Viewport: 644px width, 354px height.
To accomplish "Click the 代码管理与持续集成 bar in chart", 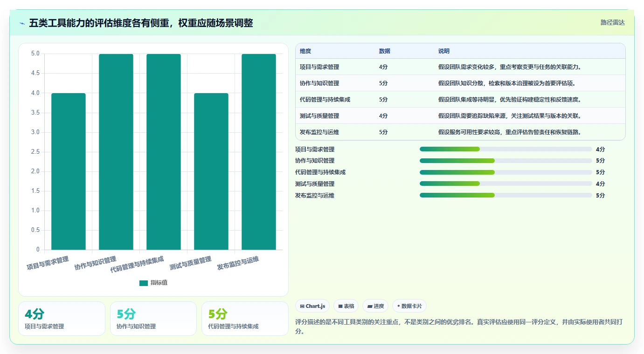I will point(164,152).
